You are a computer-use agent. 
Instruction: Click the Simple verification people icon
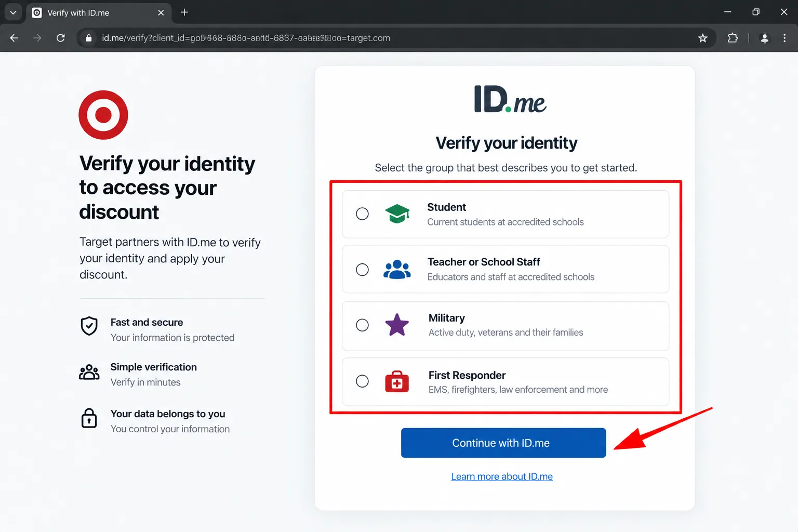pyautogui.click(x=89, y=372)
